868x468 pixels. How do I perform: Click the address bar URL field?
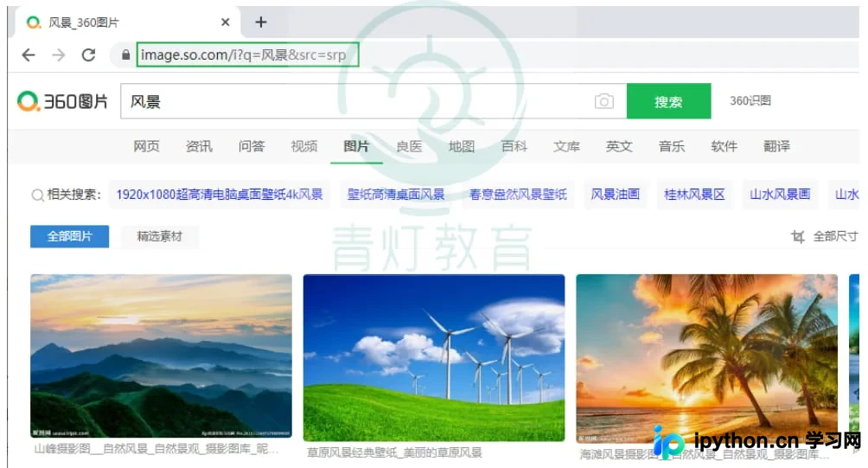pos(247,54)
